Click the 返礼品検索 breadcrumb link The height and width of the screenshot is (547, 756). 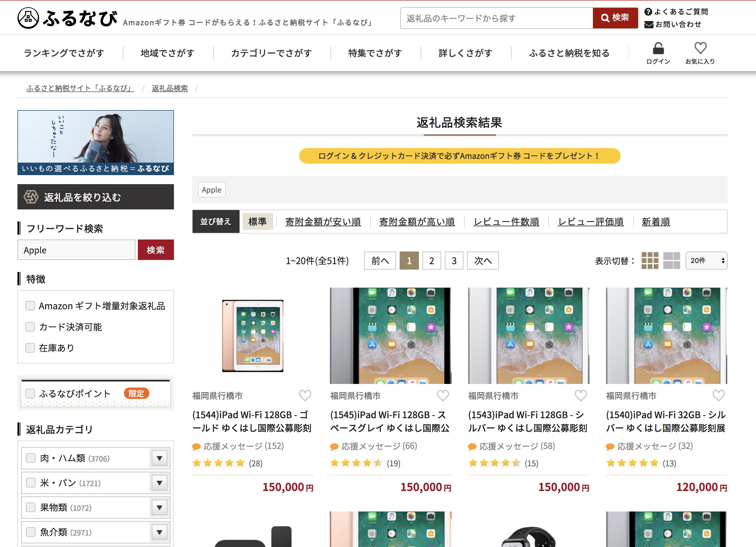(x=170, y=88)
